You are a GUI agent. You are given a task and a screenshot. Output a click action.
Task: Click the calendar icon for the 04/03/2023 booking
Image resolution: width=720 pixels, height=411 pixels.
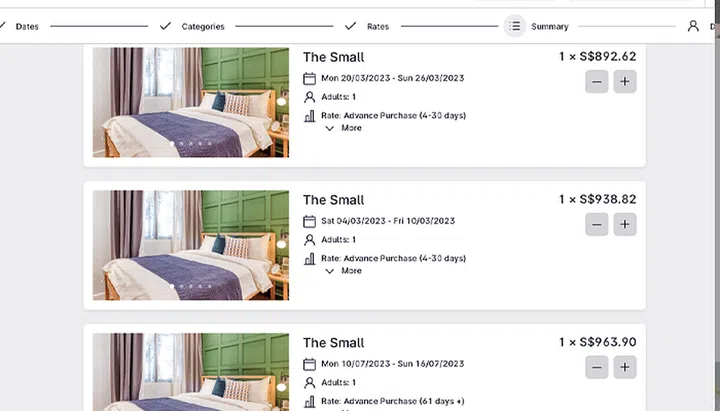(x=309, y=221)
